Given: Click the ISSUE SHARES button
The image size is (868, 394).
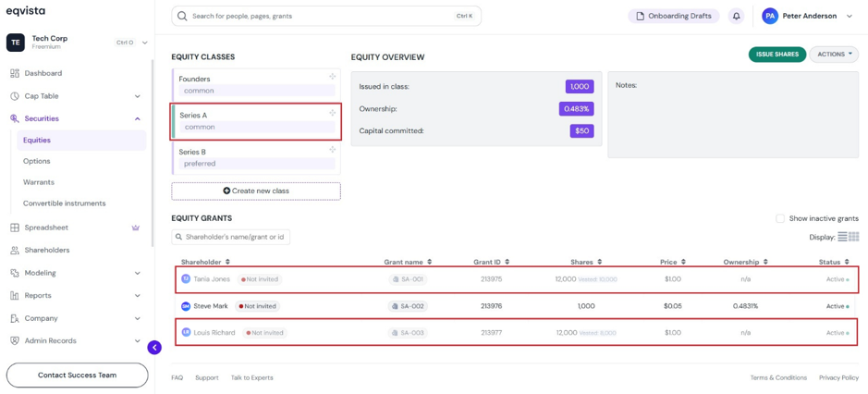Looking at the screenshot, I should tap(777, 55).
